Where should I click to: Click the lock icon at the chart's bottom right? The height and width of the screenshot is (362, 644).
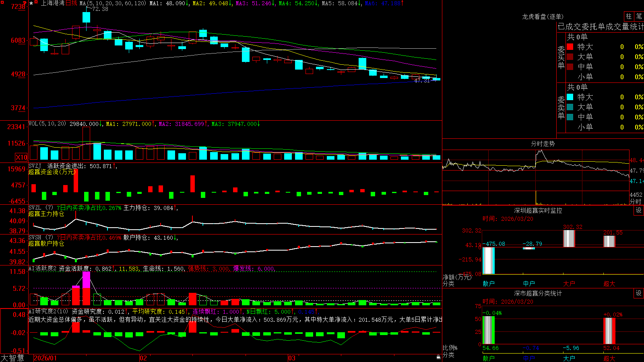pos(439,357)
